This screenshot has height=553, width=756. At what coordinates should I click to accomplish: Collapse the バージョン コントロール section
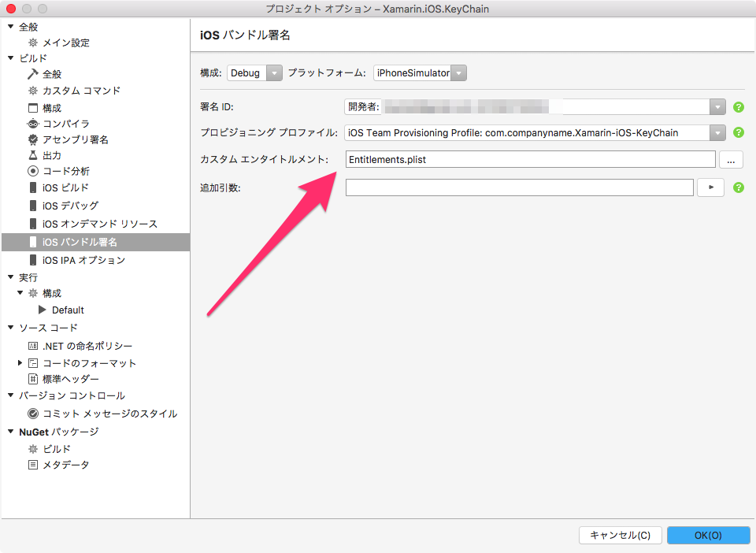point(10,395)
